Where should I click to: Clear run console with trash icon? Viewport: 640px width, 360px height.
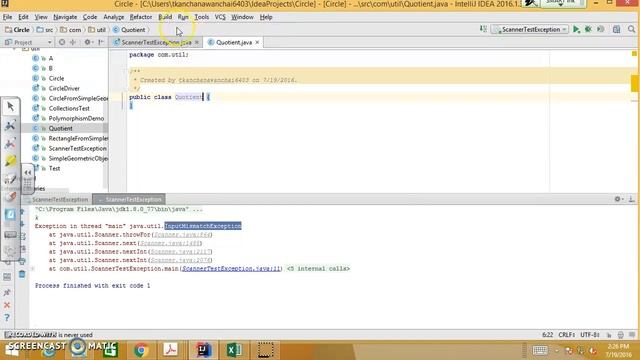click(22, 274)
